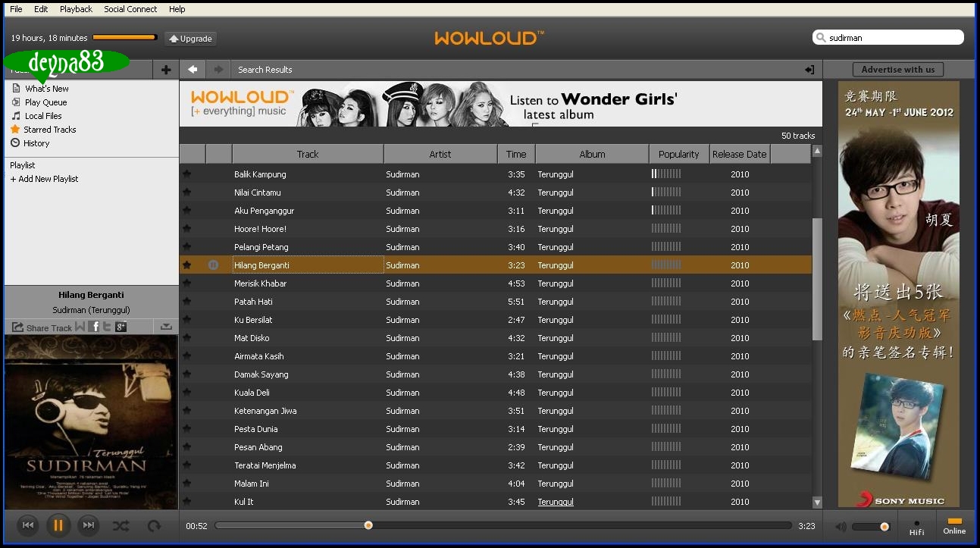Share track on Google Plus
This screenshot has height=548, width=980.
coord(121,327)
